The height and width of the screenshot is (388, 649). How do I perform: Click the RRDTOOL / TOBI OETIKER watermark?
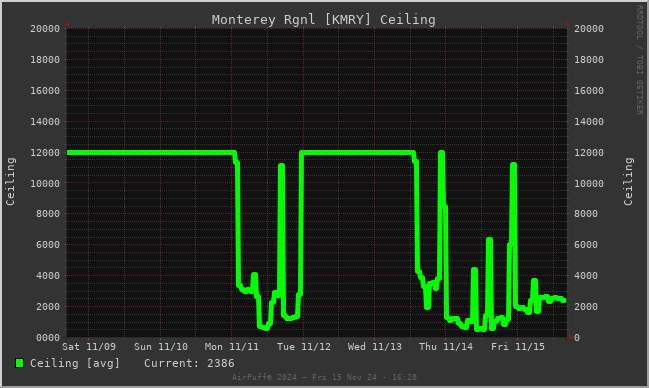pyautogui.click(x=639, y=60)
